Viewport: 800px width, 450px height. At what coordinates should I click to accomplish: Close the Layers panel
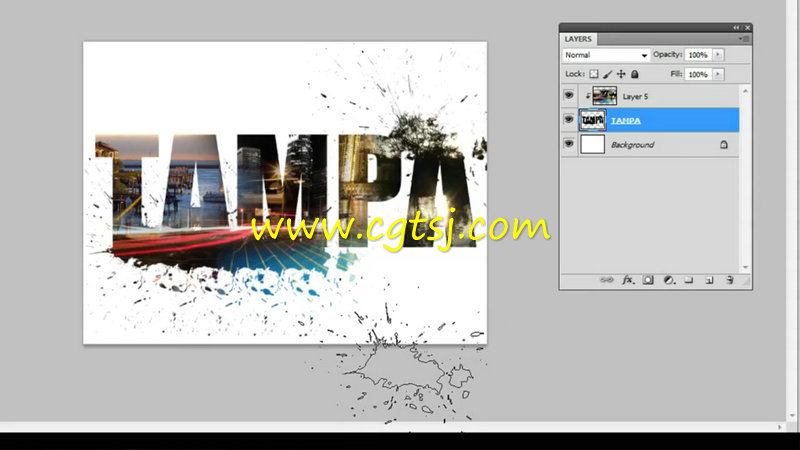[x=747, y=28]
